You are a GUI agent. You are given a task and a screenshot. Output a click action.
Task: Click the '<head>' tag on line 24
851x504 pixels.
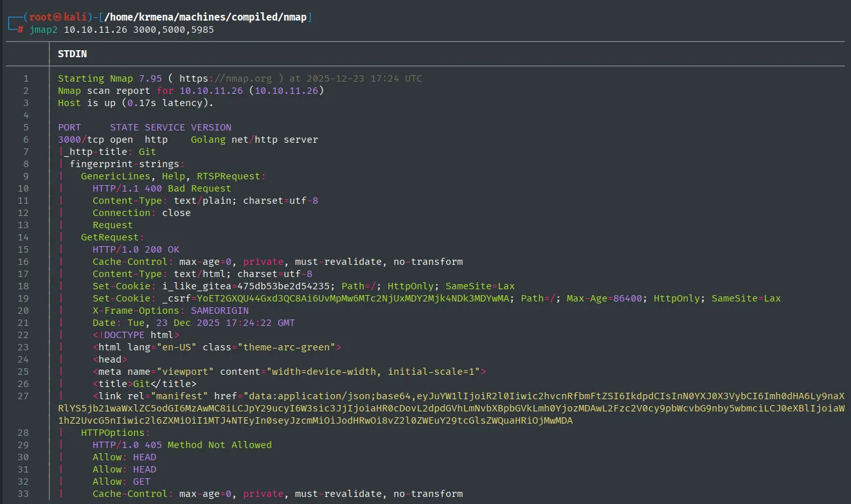110,359
